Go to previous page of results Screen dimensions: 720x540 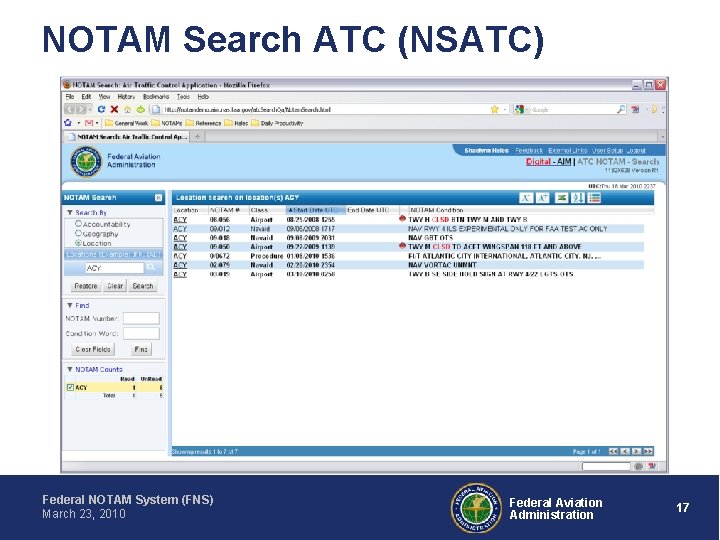pos(625,451)
